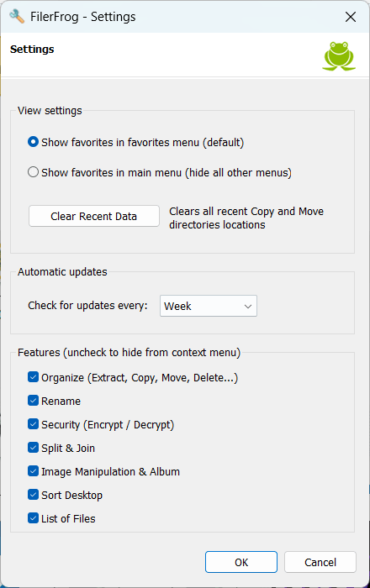Viewport: 370px width, 588px height.
Task: Click the Cancel button
Action: [x=320, y=562]
